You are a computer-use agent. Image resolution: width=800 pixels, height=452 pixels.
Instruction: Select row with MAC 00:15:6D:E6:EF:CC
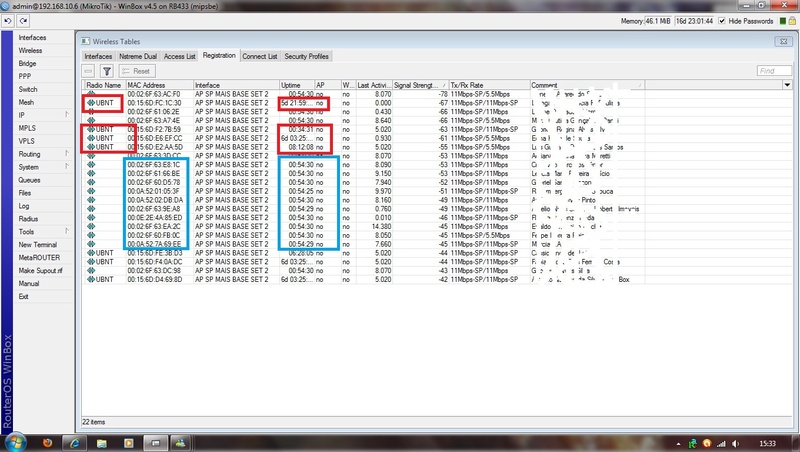364,138
